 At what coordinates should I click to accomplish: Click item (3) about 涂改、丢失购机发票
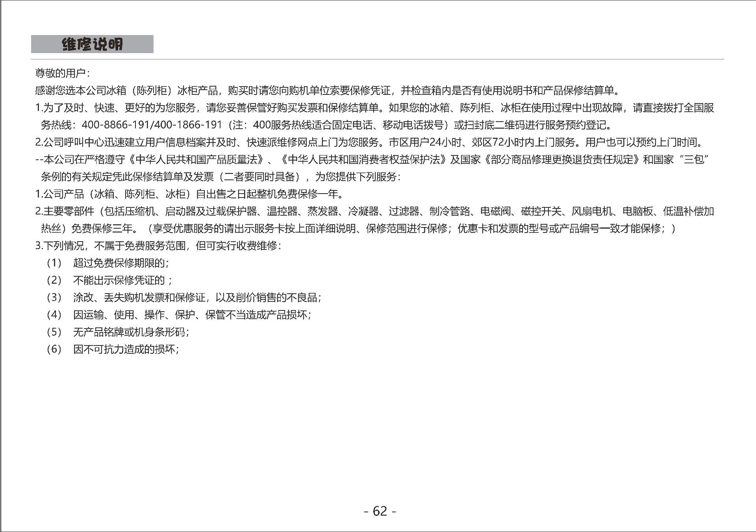[x=197, y=297]
